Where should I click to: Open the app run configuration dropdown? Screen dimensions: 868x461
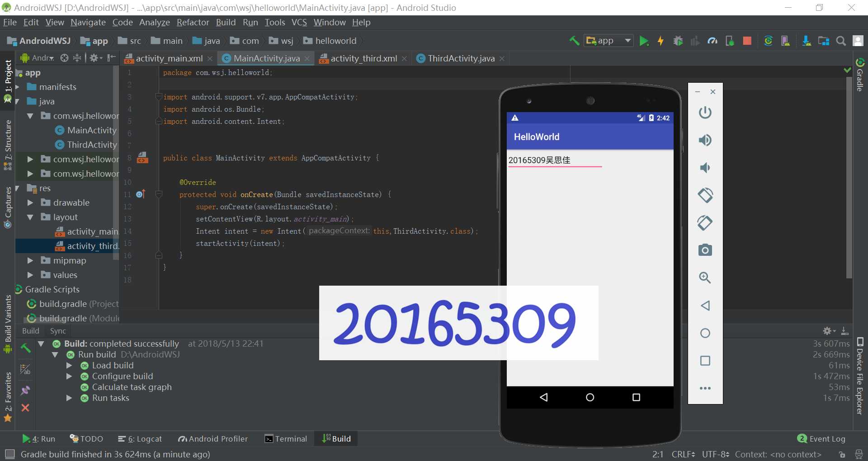click(609, 41)
